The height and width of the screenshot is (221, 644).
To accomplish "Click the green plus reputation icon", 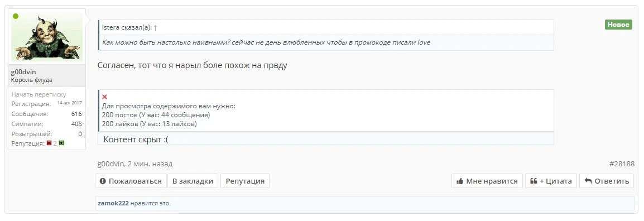I will point(61,143).
